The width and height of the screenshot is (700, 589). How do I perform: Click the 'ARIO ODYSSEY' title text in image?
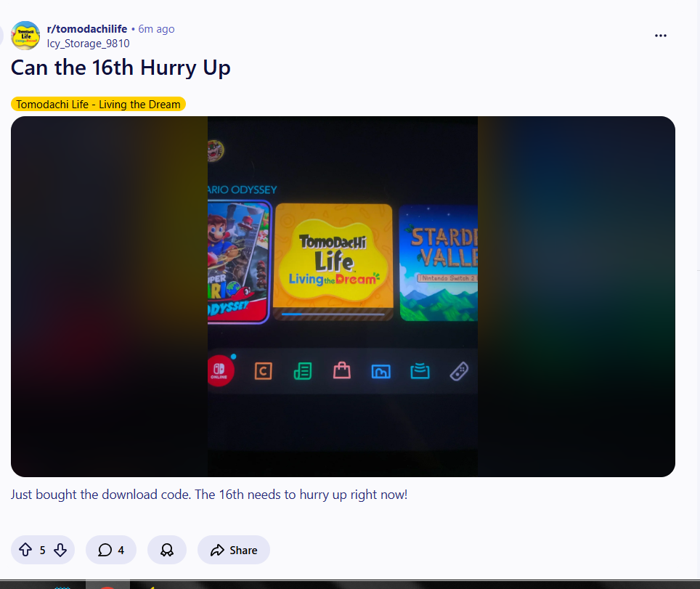[x=243, y=190]
